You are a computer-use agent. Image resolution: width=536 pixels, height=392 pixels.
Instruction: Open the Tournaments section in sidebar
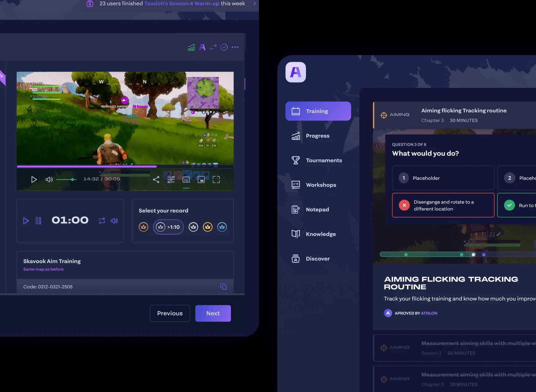click(x=317, y=160)
